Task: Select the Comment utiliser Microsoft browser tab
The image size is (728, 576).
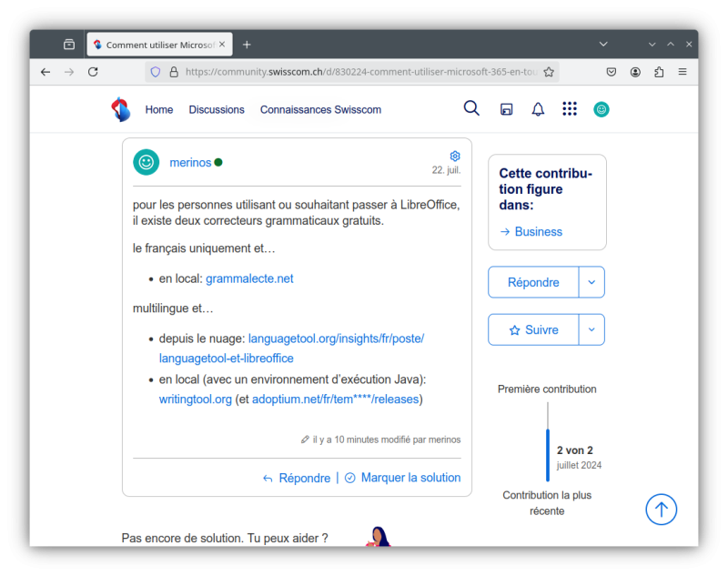Action: pos(160,45)
